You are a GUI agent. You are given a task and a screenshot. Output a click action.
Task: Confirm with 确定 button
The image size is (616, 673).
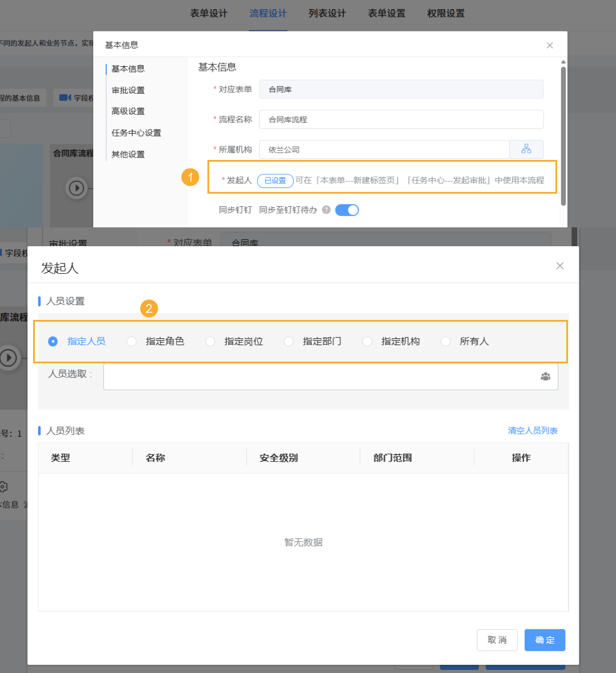point(545,640)
